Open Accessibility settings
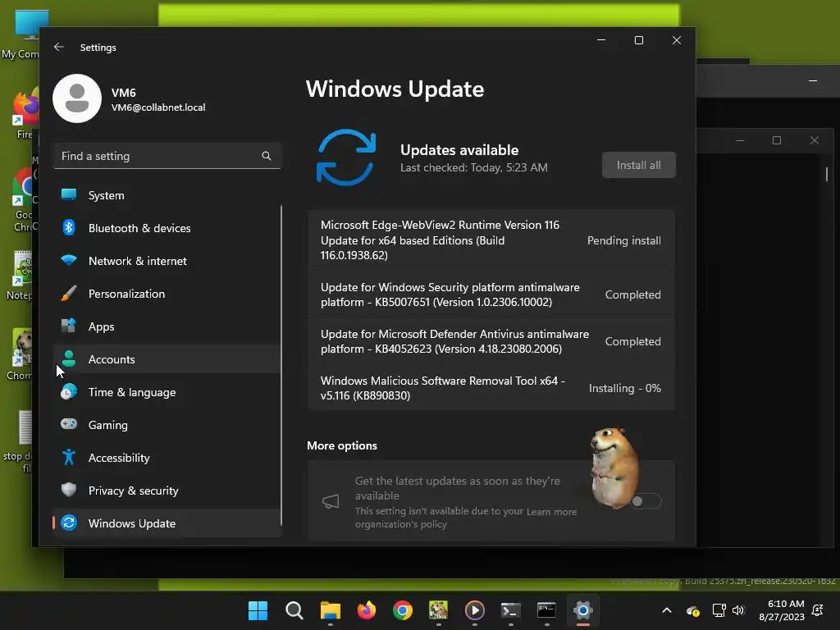 click(x=167, y=458)
